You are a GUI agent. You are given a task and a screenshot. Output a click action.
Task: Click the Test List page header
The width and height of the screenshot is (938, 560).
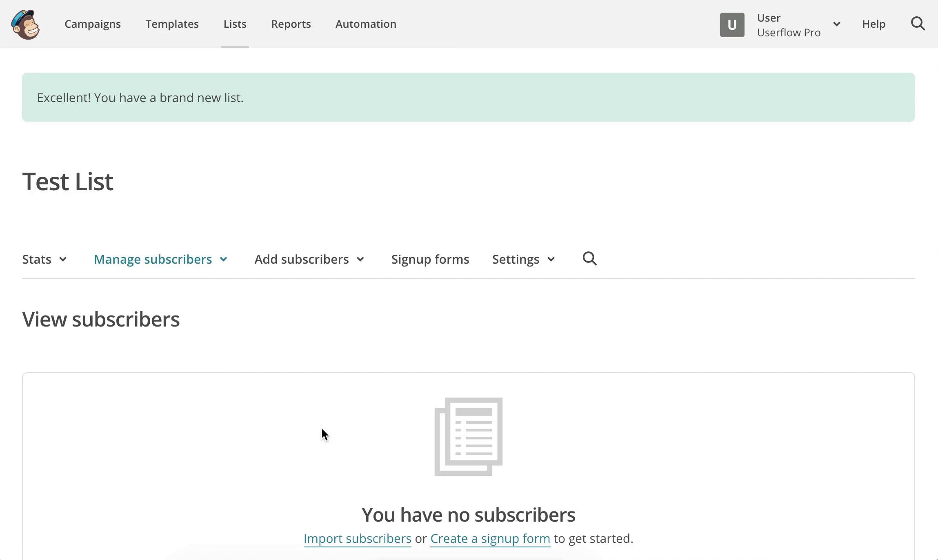[x=67, y=181]
